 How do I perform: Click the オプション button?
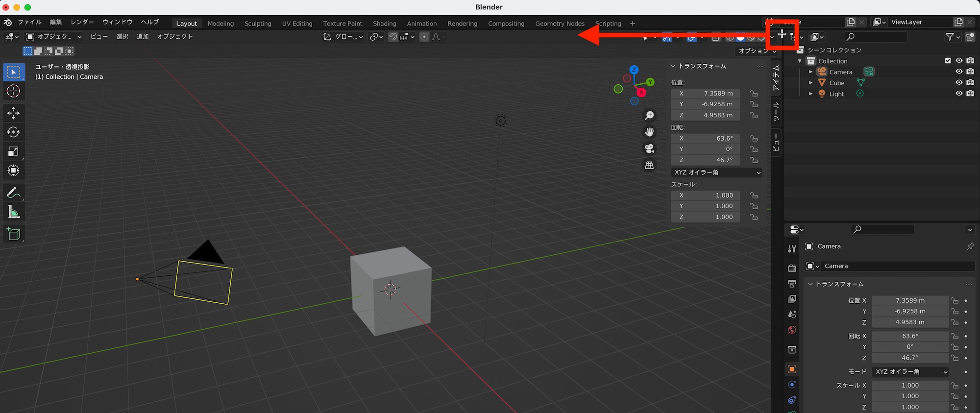[x=757, y=51]
